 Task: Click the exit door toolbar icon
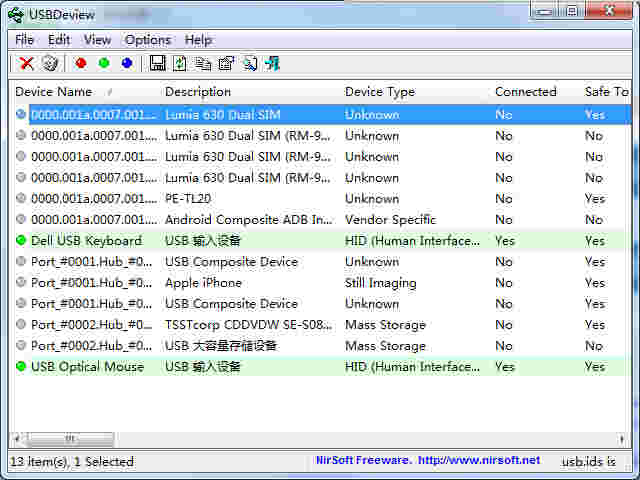[x=272, y=63]
